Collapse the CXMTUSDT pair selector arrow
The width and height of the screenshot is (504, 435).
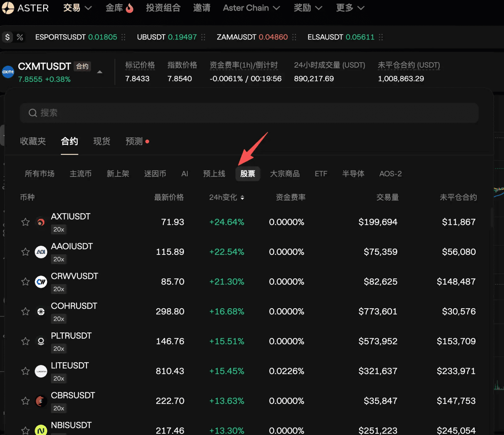[x=100, y=72]
